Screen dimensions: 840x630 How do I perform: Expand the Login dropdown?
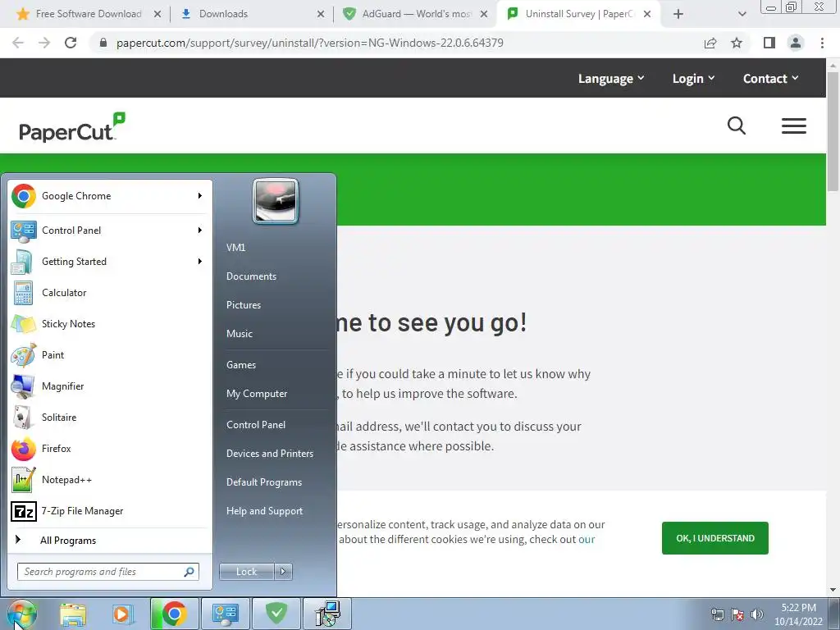pyautogui.click(x=693, y=79)
